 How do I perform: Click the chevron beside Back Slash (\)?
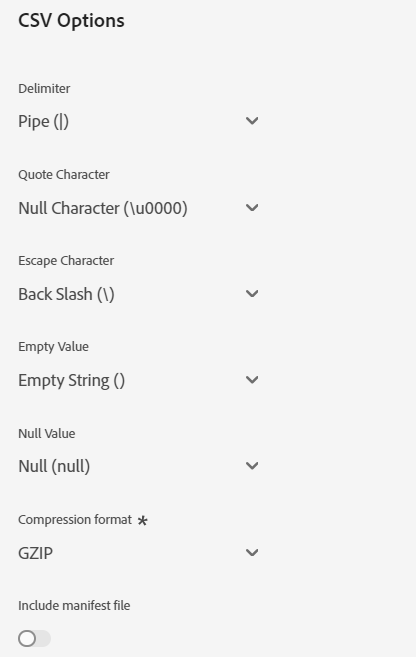(x=252, y=293)
